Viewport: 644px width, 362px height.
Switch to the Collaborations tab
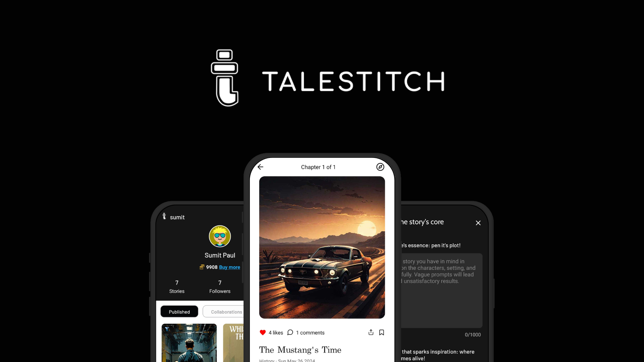click(x=226, y=312)
